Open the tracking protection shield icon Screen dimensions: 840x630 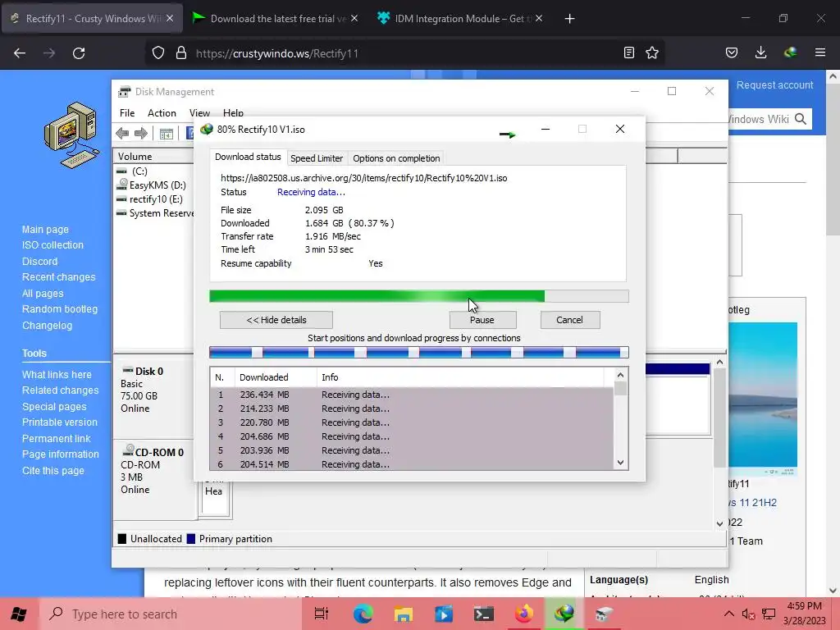(158, 53)
